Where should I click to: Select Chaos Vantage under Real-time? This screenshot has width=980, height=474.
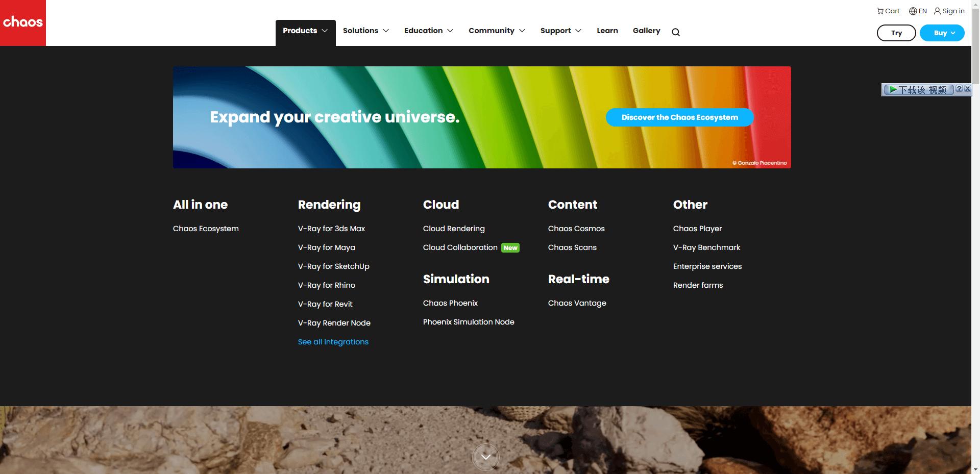click(x=577, y=303)
